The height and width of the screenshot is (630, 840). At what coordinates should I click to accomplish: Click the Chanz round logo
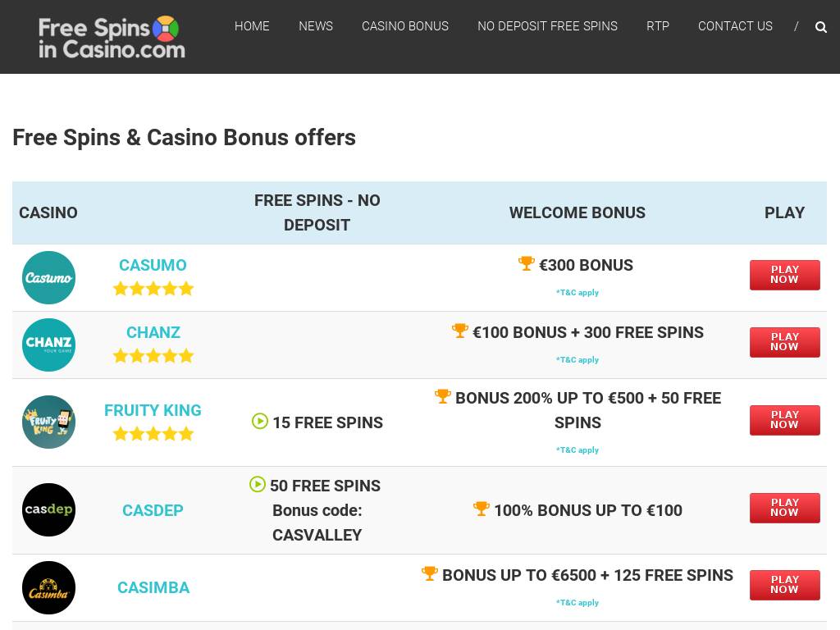[x=48, y=345]
